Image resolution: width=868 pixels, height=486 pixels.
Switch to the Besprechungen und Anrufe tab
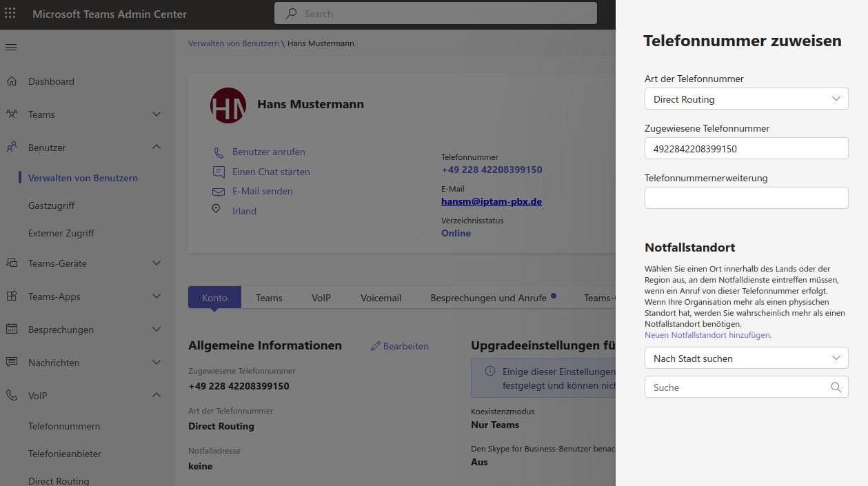coord(488,298)
